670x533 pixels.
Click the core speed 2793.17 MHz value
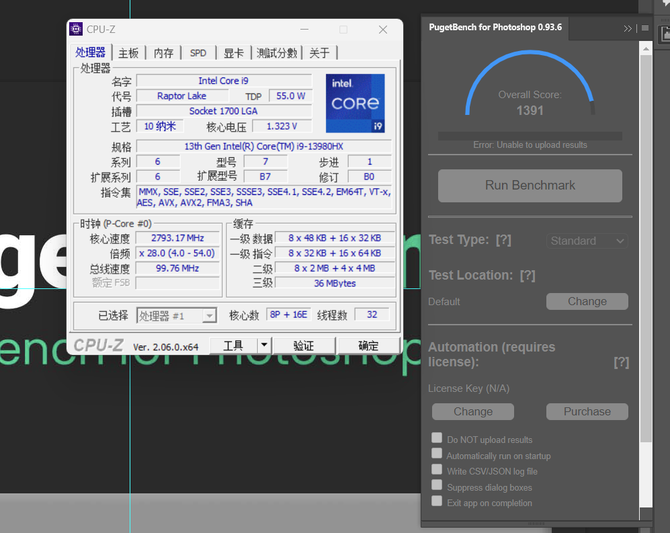(177, 238)
